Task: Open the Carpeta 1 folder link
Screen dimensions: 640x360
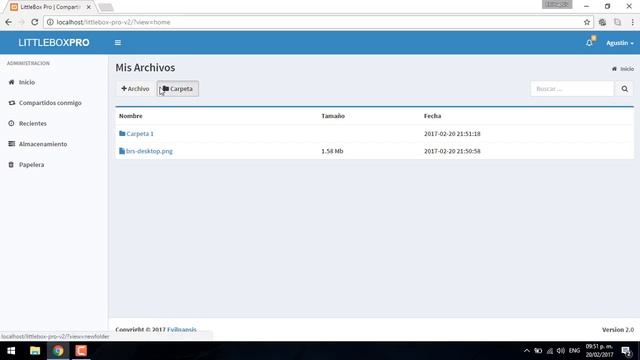Action: coord(140,133)
